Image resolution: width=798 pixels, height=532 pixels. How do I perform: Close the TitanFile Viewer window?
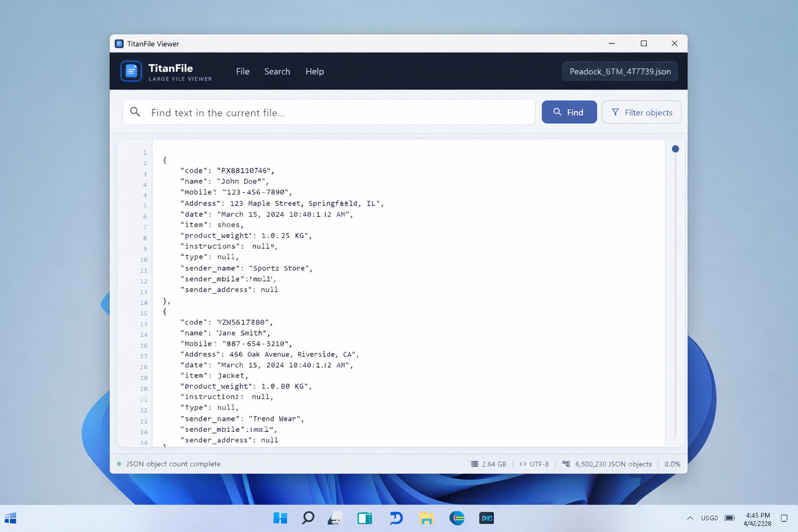coord(674,44)
